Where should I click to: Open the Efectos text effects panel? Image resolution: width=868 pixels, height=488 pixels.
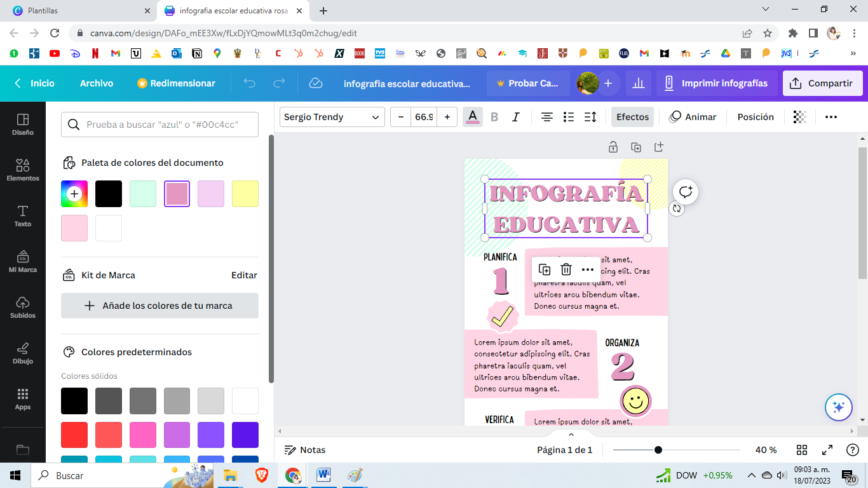[x=632, y=117]
